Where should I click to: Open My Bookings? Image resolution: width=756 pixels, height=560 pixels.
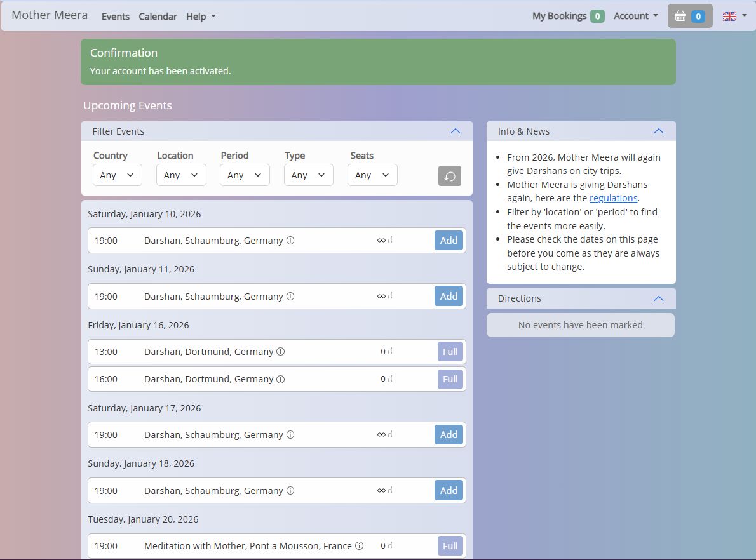pos(562,15)
